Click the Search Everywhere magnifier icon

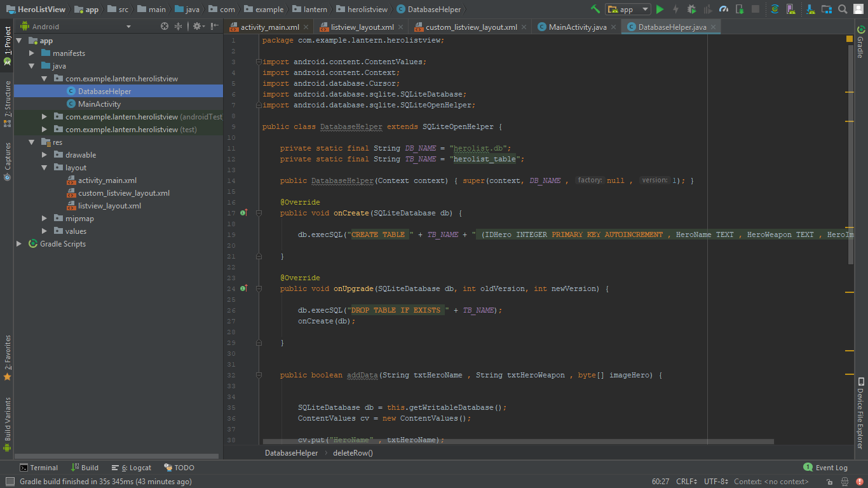pos(843,9)
